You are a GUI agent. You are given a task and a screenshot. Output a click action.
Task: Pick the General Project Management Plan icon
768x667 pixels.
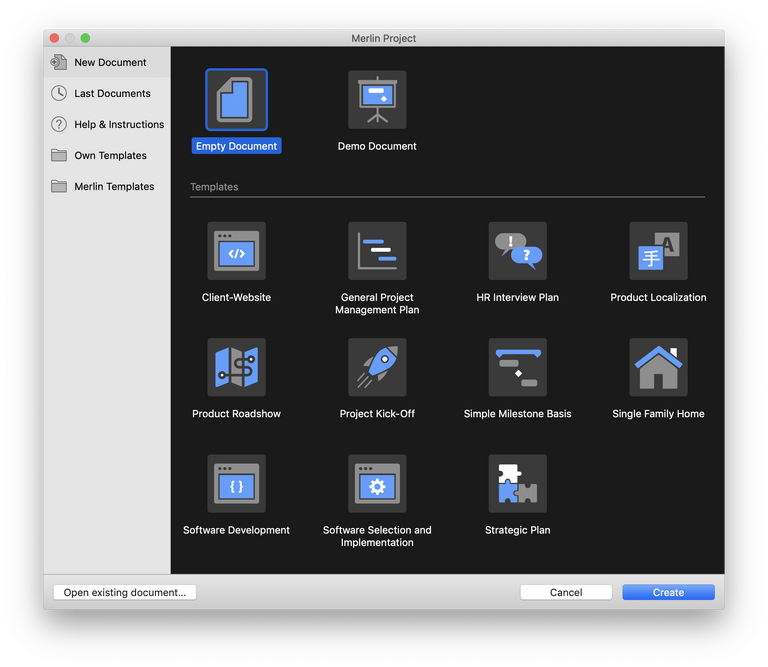coord(377,251)
